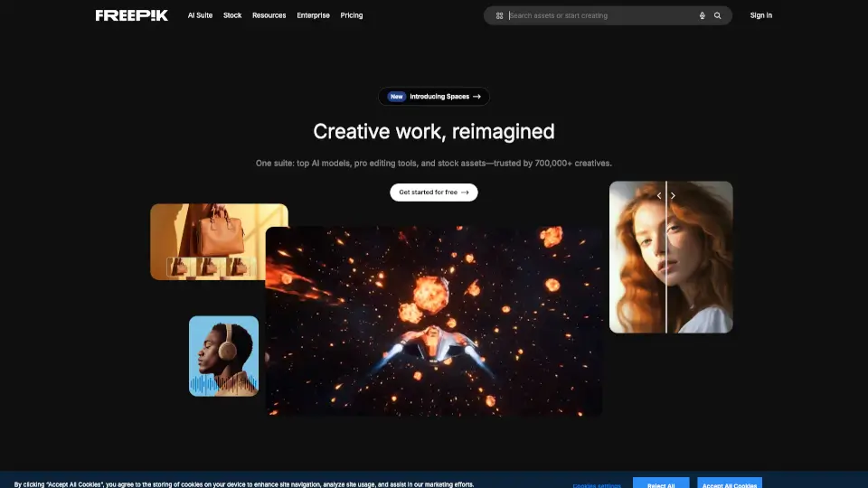Click Get started for free button
This screenshot has width=868, height=488.
pos(433,192)
